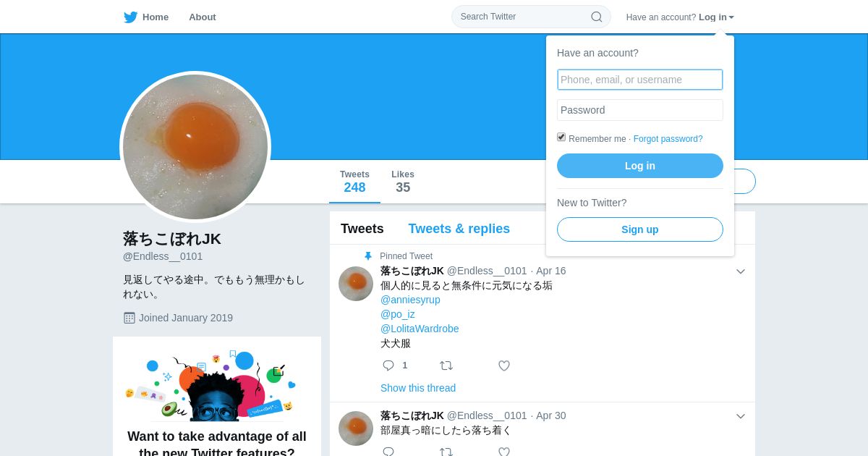The width and height of the screenshot is (868, 456).
Task: Click the calendar icon next to Joined January 2019
Action: click(129, 318)
